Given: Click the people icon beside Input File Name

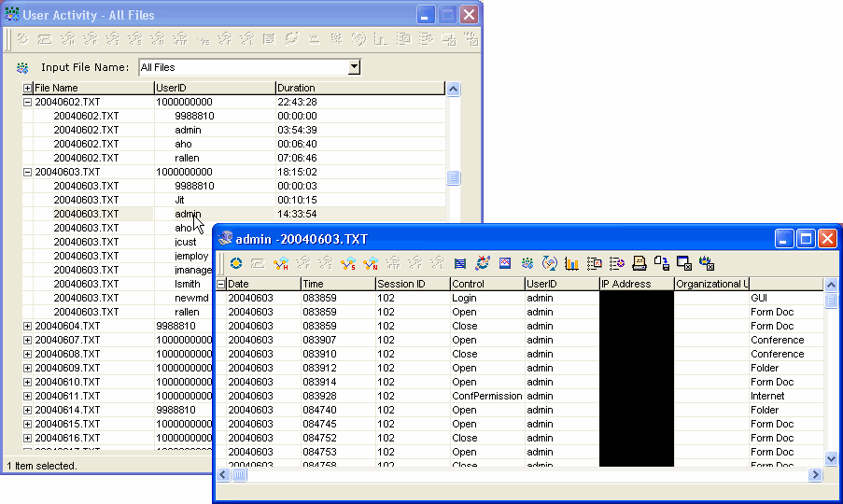Looking at the screenshot, I should [22, 68].
